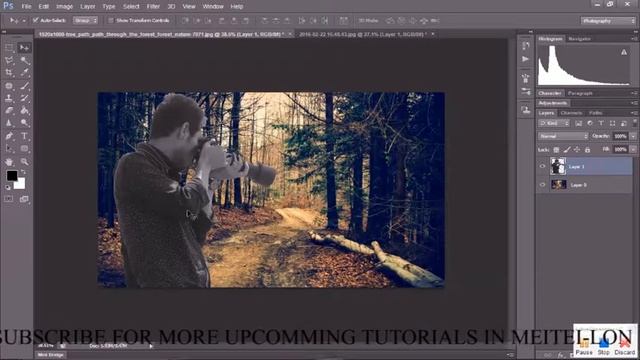The height and width of the screenshot is (360, 640).
Task: Select the Pen tool
Action: (9, 136)
